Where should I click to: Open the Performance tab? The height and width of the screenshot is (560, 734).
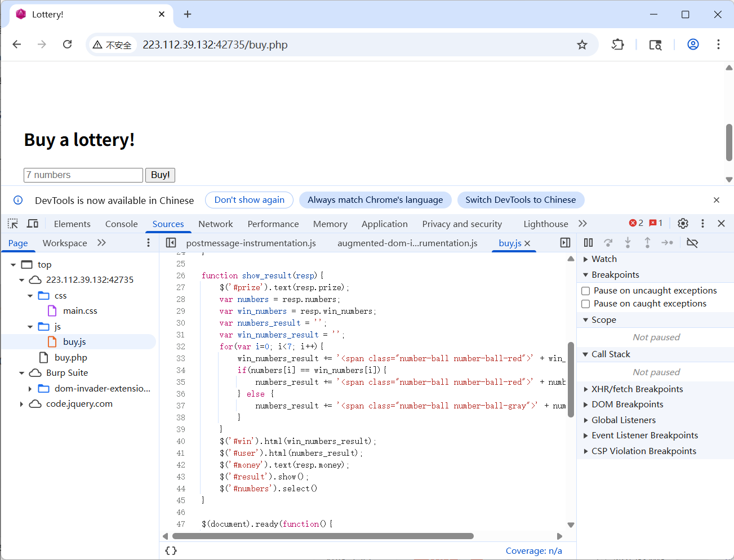coord(273,224)
